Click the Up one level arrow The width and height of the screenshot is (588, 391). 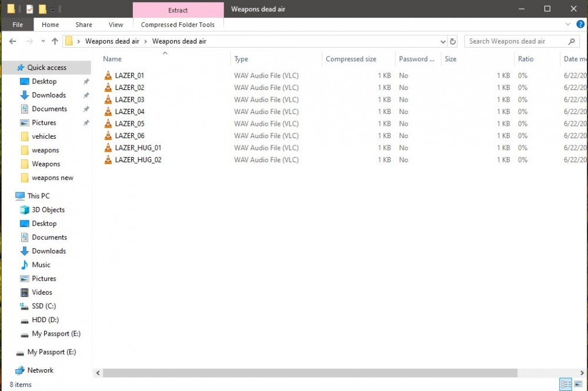(x=55, y=41)
